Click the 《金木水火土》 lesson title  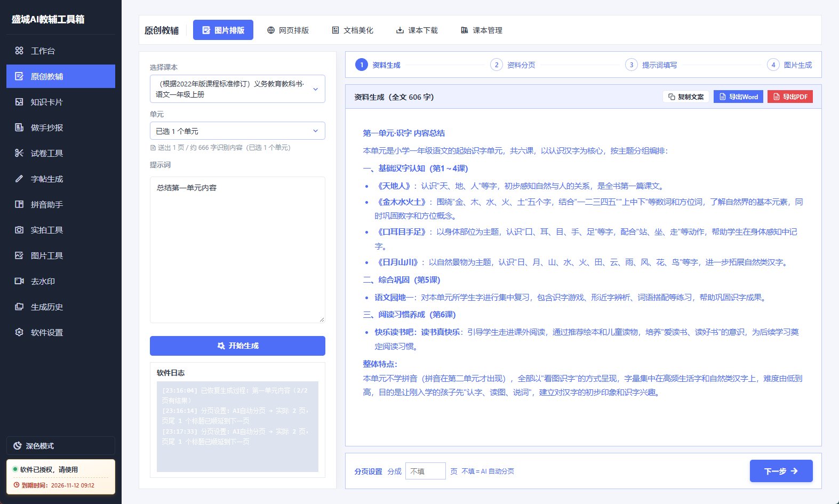click(x=402, y=202)
